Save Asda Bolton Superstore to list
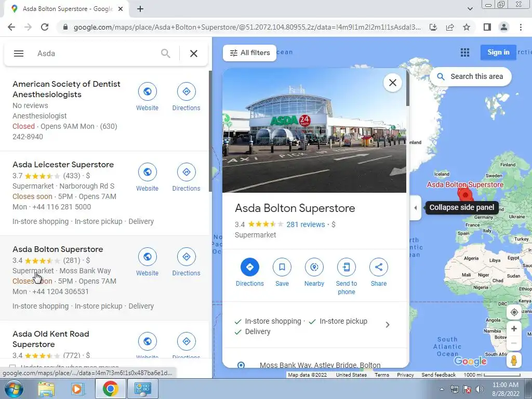Viewport: 532px width, 399px height. coord(282,272)
